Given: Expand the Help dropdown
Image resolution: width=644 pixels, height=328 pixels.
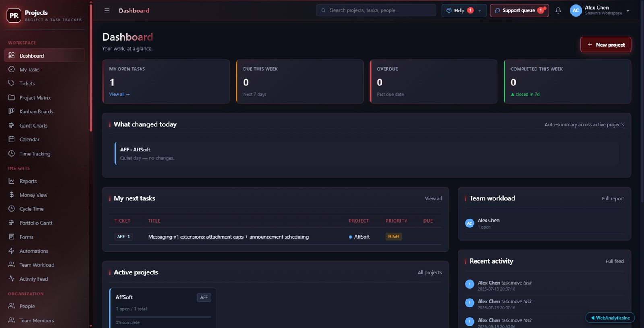Looking at the screenshot, I should point(464,10).
